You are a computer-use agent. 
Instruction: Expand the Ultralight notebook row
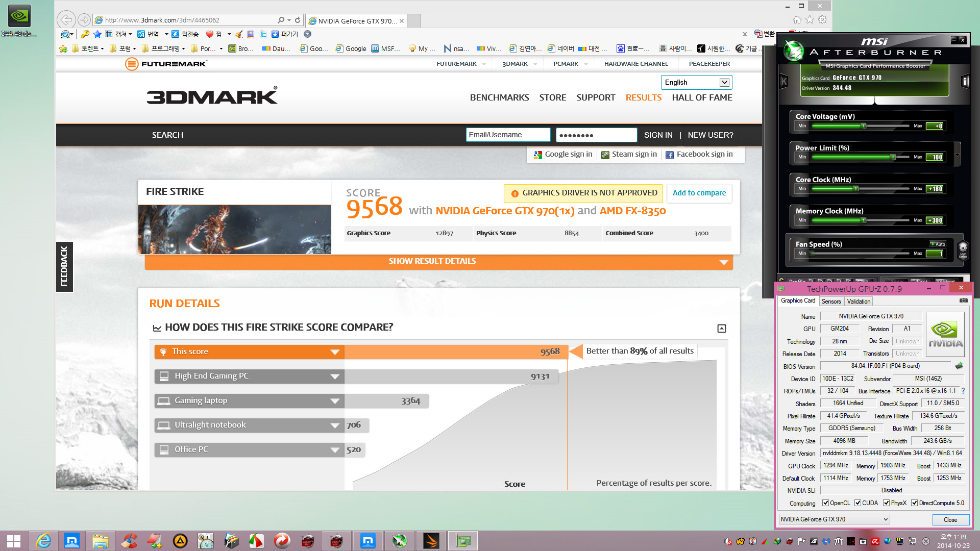coord(335,425)
